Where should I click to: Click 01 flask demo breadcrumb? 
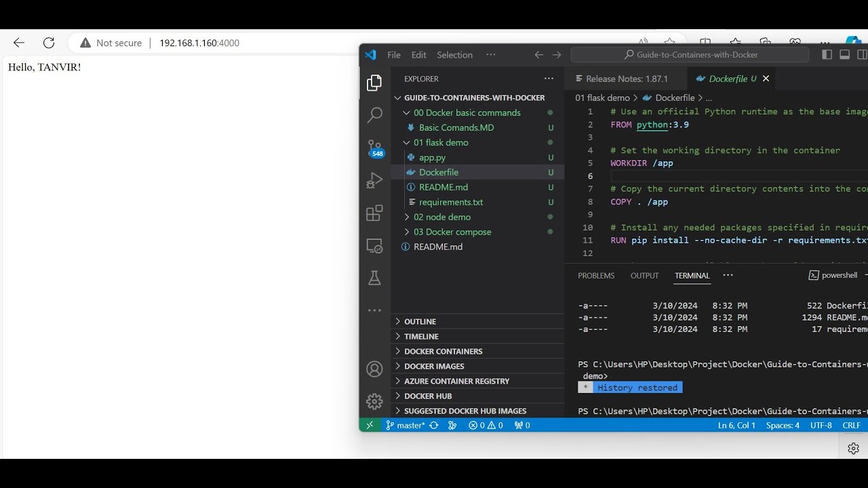coord(602,98)
